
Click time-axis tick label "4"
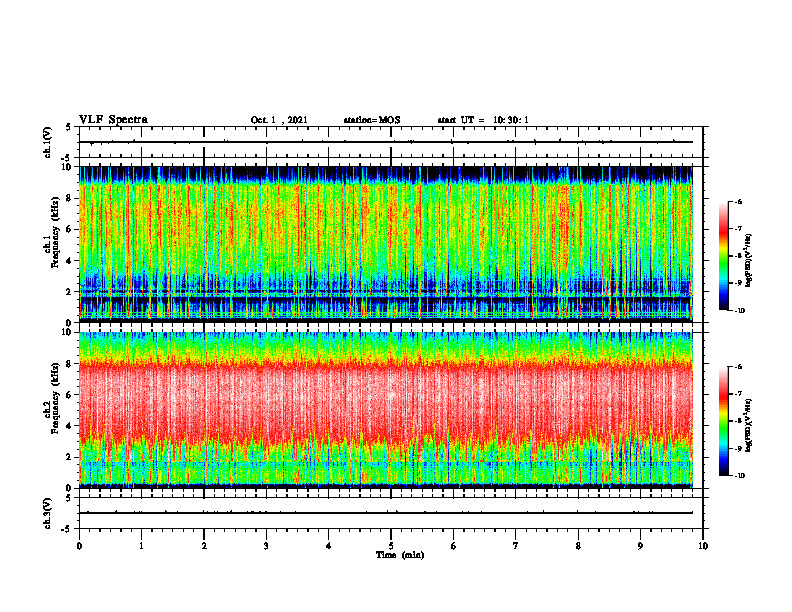pyautogui.click(x=329, y=546)
